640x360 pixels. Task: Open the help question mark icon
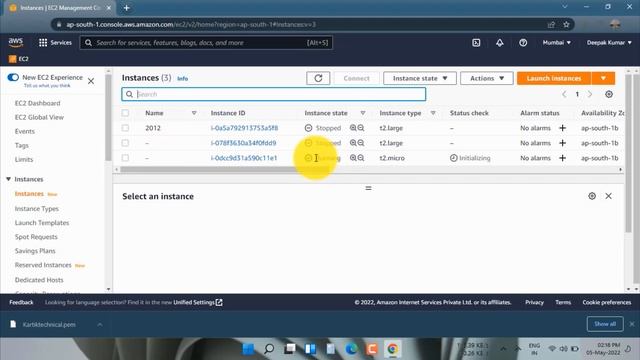523,42
